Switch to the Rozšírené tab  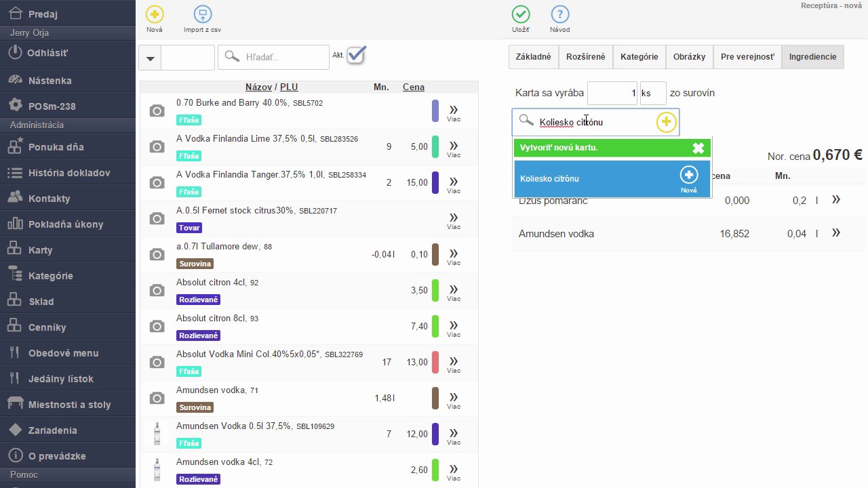586,57
